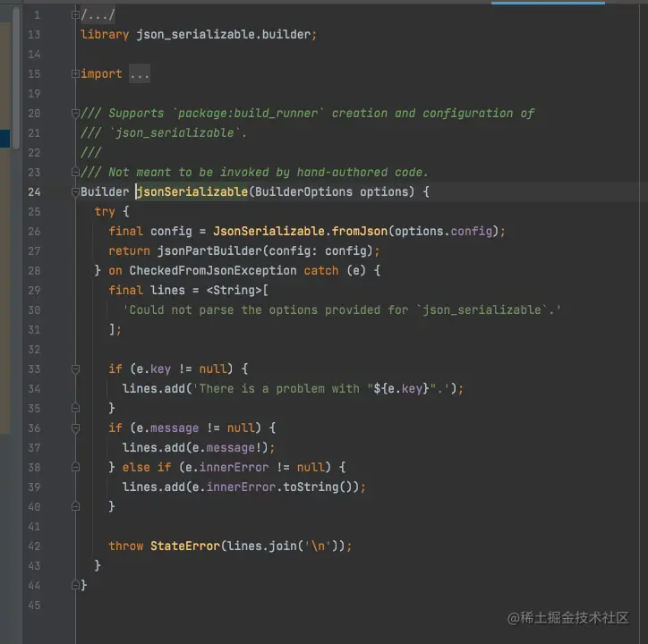
Task: Click line number 45 in the gutter
Action: coord(34,606)
